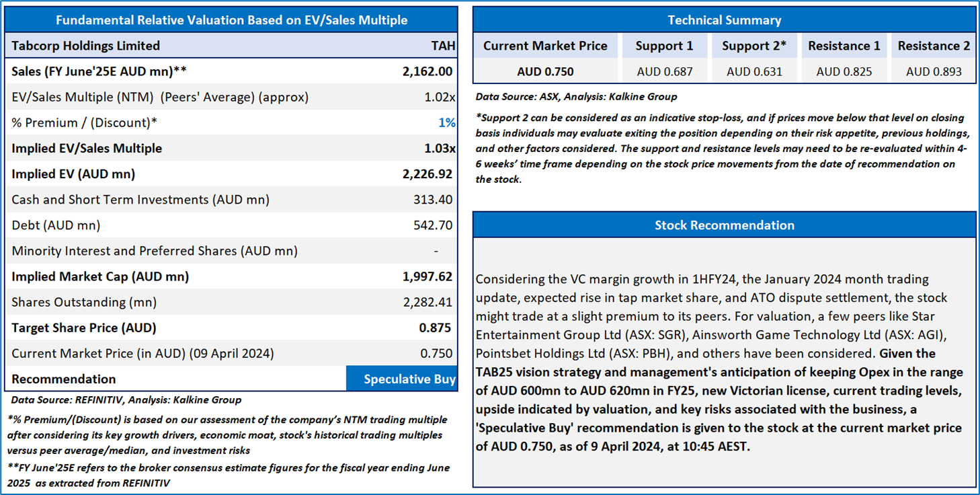This screenshot has height=495, width=980.
Task: Select the 'Current Market Price' column header
Action: coord(545,46)
